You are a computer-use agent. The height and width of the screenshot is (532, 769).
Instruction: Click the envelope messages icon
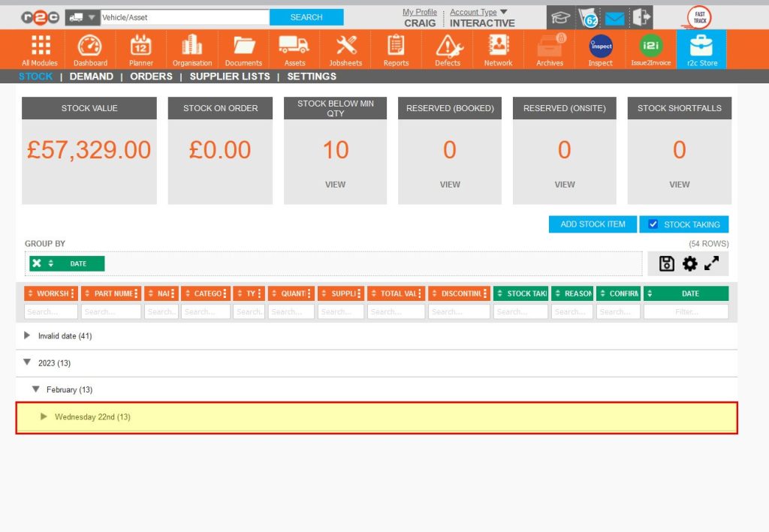coord(614,16)
